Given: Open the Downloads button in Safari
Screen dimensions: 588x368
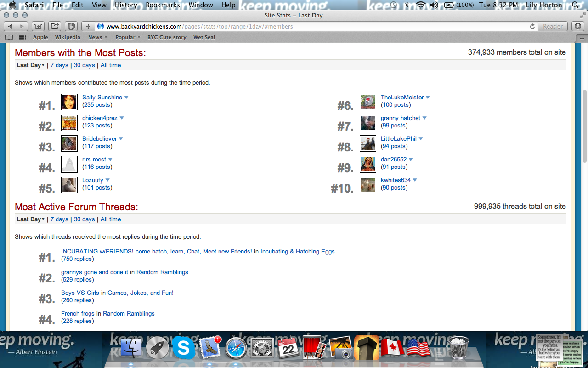Looking at the screenshot, I should [578, 26].
